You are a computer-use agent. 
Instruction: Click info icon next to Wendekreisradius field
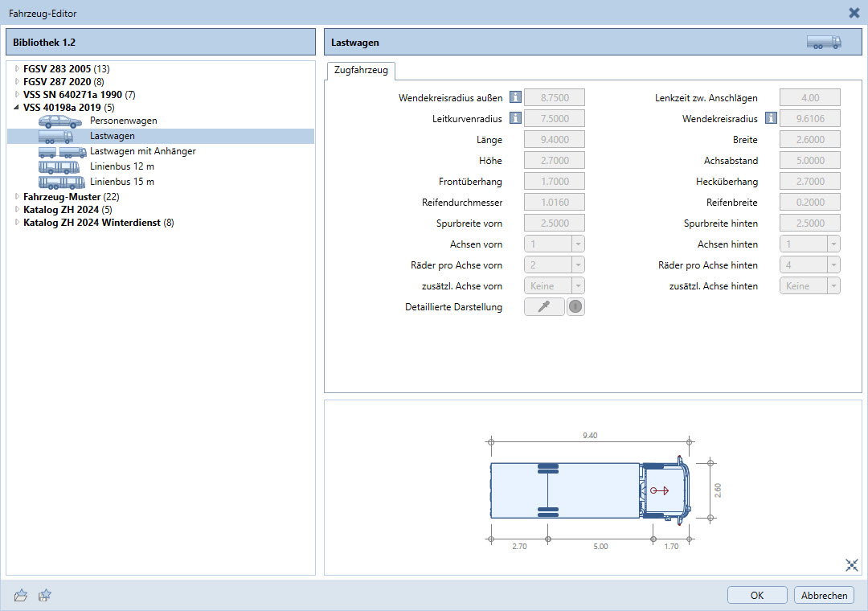[x=771, y=119]
